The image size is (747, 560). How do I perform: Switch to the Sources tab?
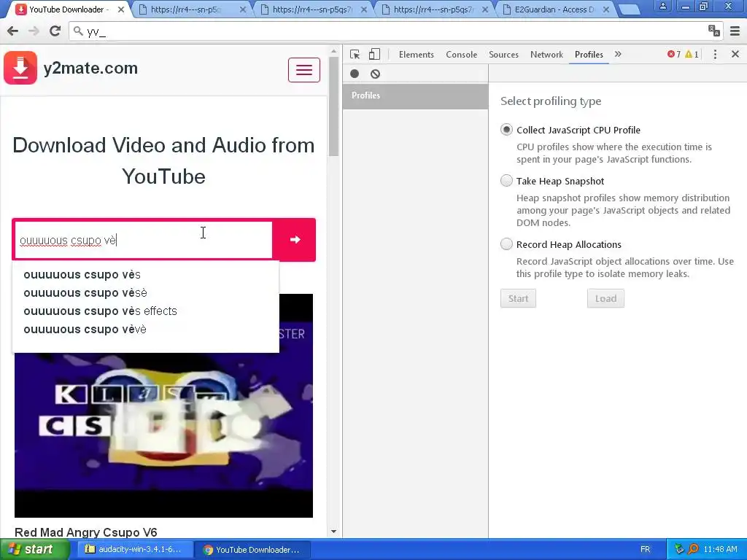pos(503,54)
